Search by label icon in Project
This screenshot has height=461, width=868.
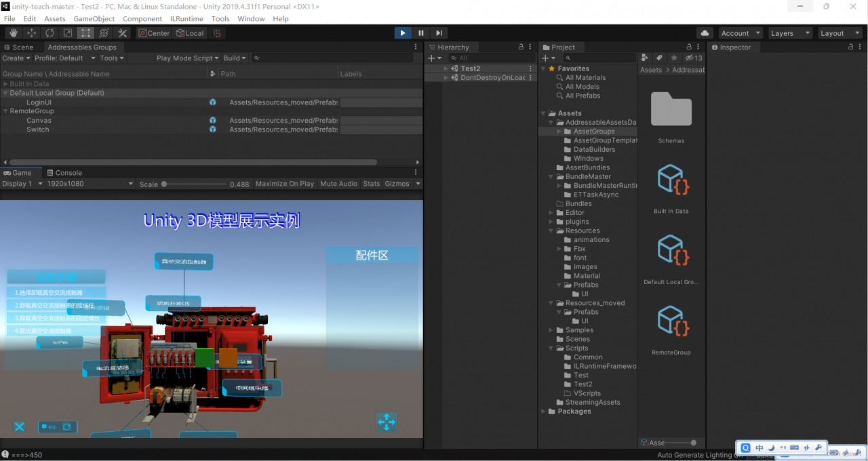[x=660, y=58]
